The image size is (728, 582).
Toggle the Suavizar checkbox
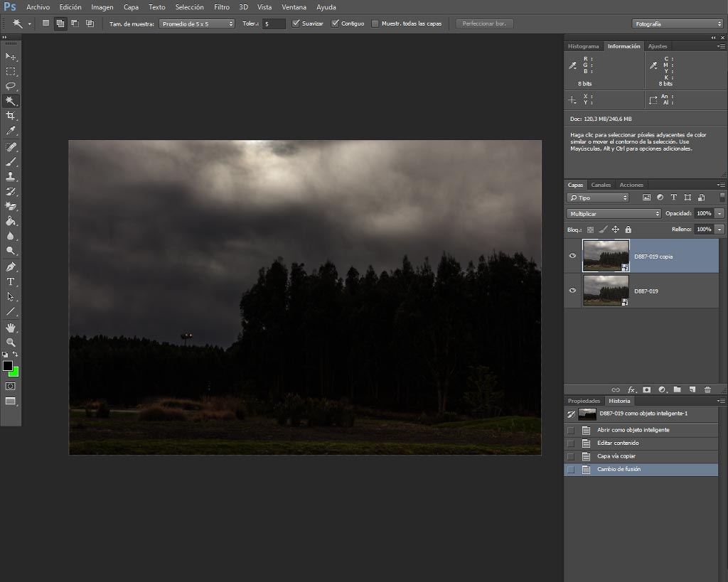[x=296, y=23]
